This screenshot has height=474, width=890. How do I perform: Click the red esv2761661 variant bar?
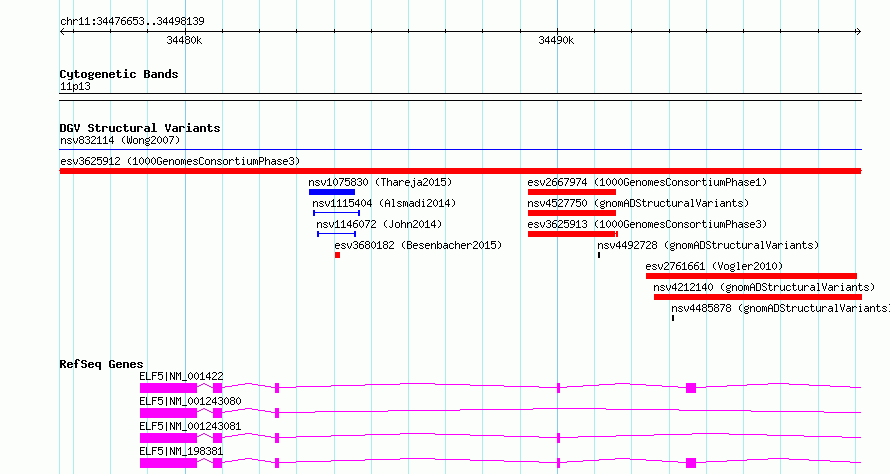(x=752, y=276)
